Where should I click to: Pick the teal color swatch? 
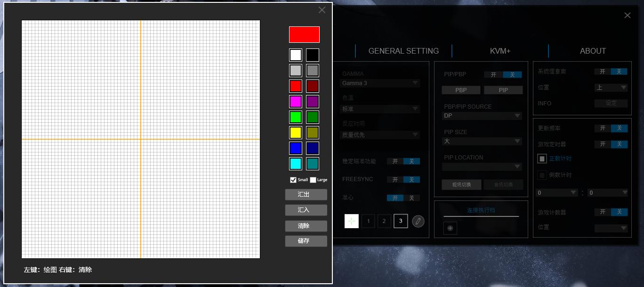coord(313,164)
